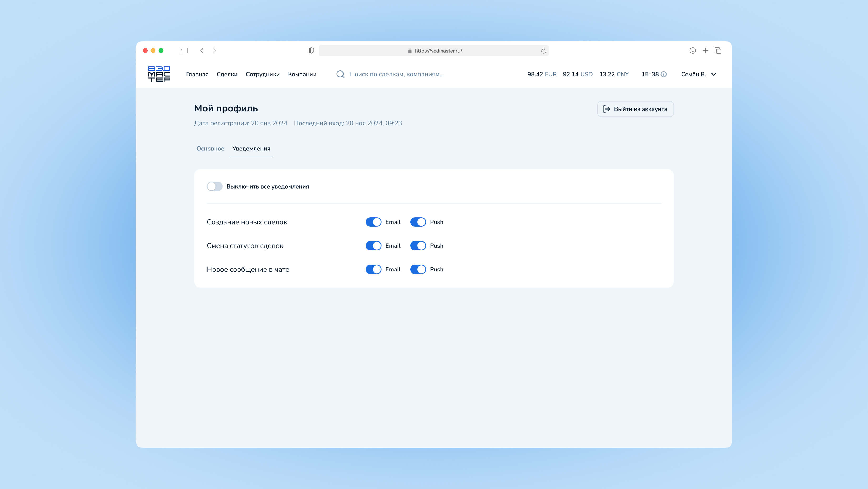Turn off Email for new chat messages
Screen dimensions: 868x489
(x=373, y=269)
